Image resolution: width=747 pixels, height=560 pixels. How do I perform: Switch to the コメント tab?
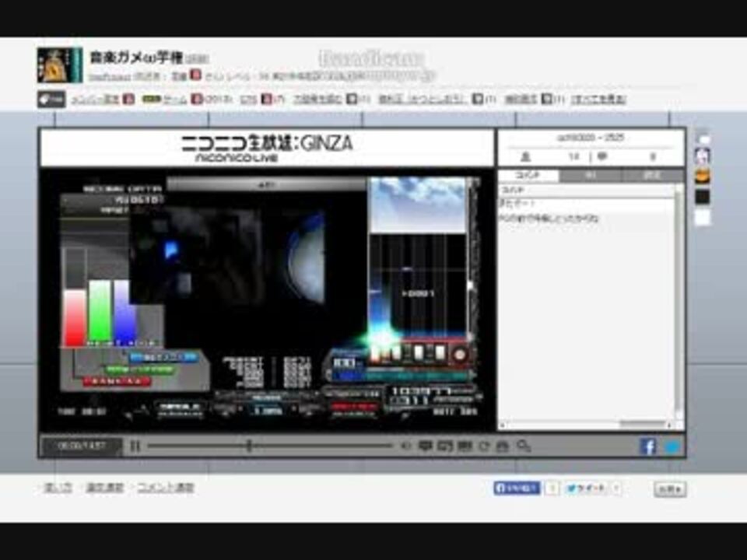point(528,175)
